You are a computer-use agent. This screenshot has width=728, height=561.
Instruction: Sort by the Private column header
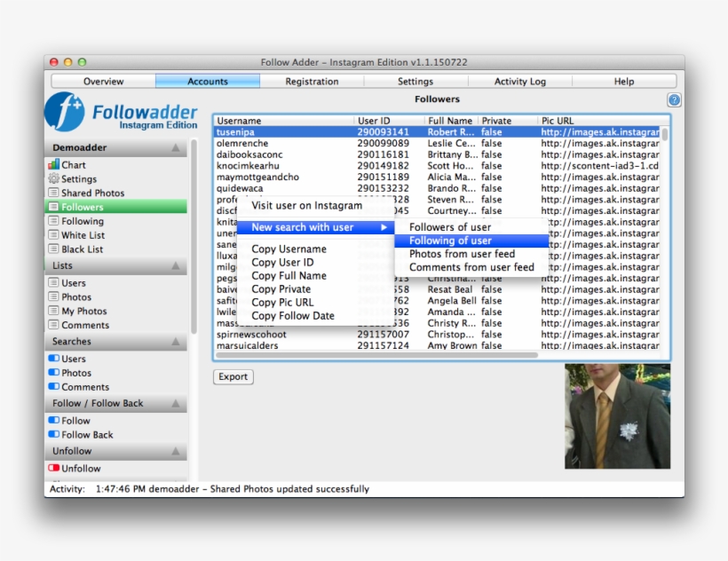508,121
